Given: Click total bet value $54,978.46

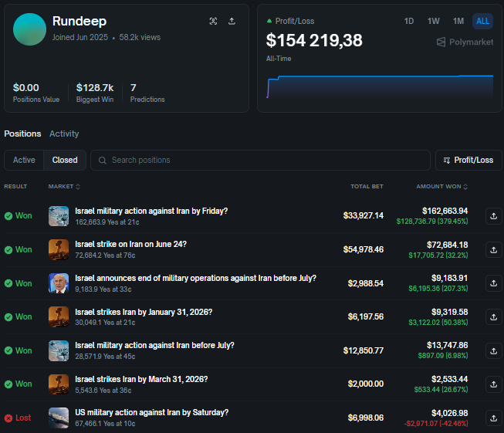Looking at the screenshot, I should pyautogui.click(x=364, y=249).
